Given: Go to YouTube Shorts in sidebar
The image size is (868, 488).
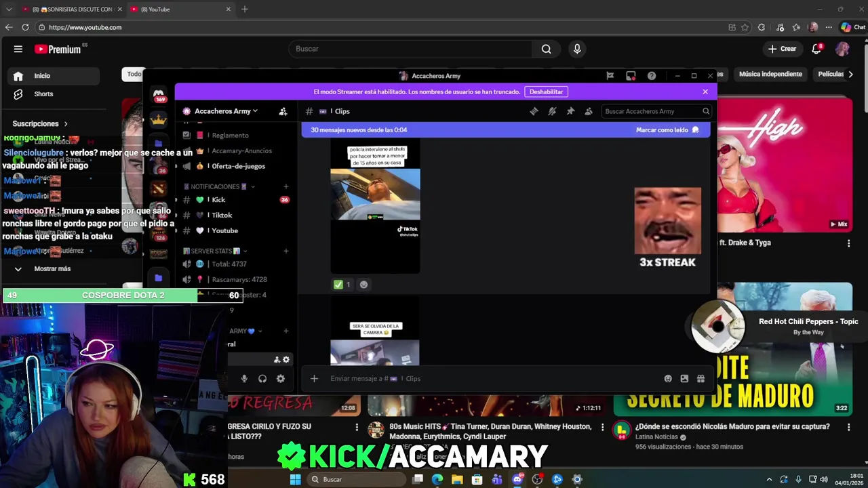Looking at the screenshot, I should 42,94.
